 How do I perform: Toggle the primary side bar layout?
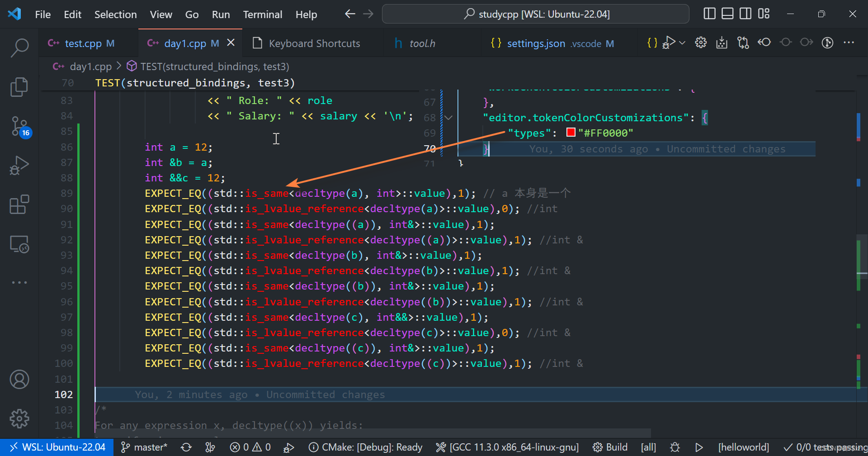[709, 14]
